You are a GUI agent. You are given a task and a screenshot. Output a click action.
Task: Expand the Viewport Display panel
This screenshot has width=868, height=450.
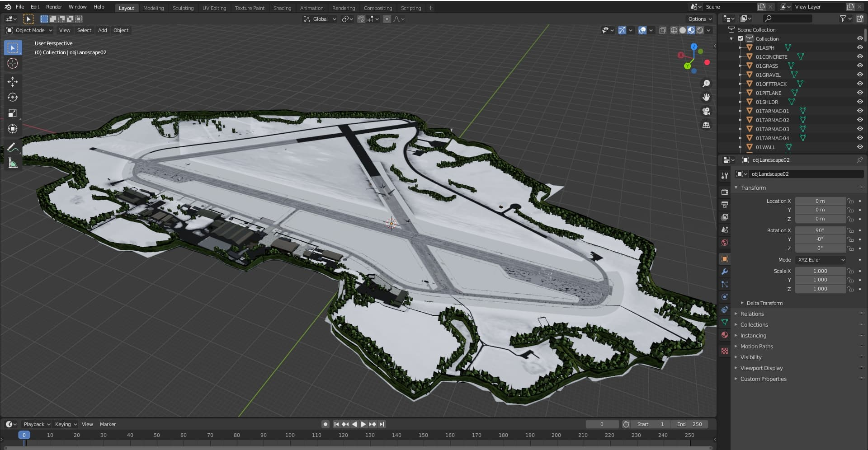[x=761, y=368]
